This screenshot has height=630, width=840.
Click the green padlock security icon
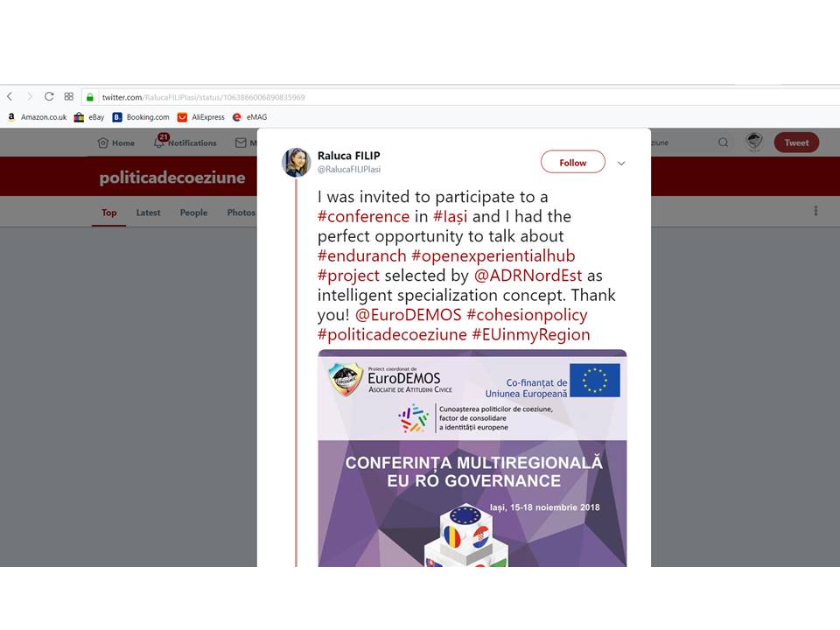click(90, 97)
